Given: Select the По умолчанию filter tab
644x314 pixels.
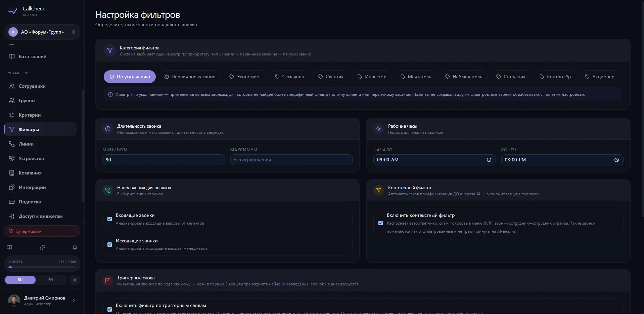Looking at the screenshot, I should tap(130, 77).
